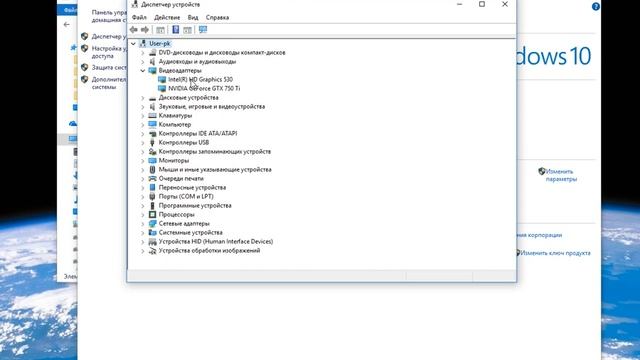640x360 pixels.
Task: Click the Системные устройства icon
Action: click(152, 232)
